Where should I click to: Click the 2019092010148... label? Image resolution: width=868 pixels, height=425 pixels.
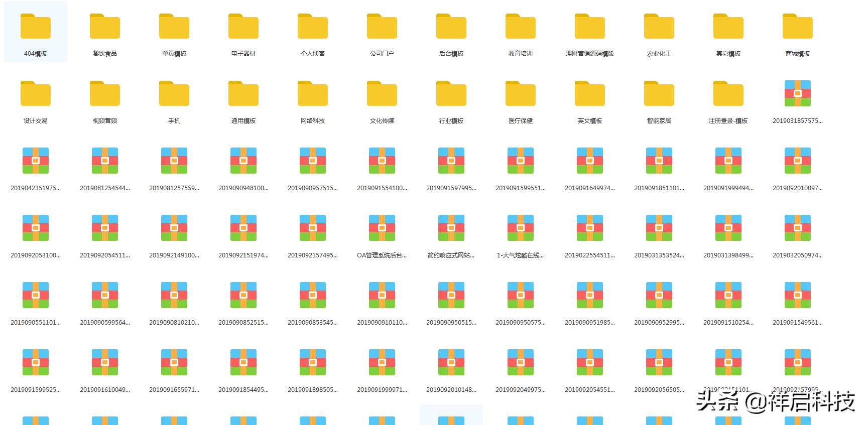[x=451, y=390]
